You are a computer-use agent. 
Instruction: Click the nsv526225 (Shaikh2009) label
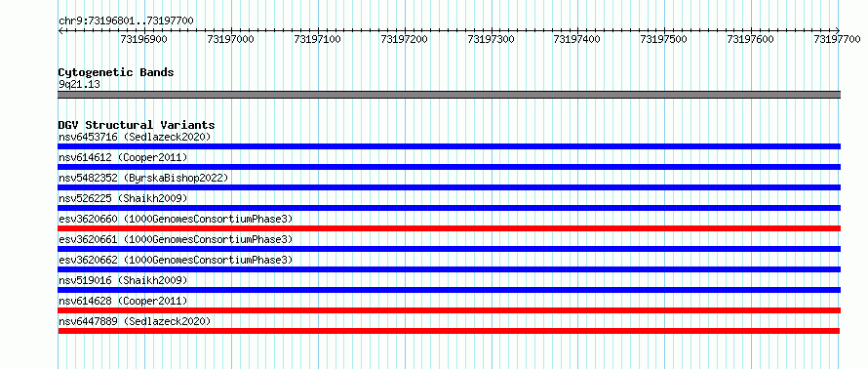point(123,198)
